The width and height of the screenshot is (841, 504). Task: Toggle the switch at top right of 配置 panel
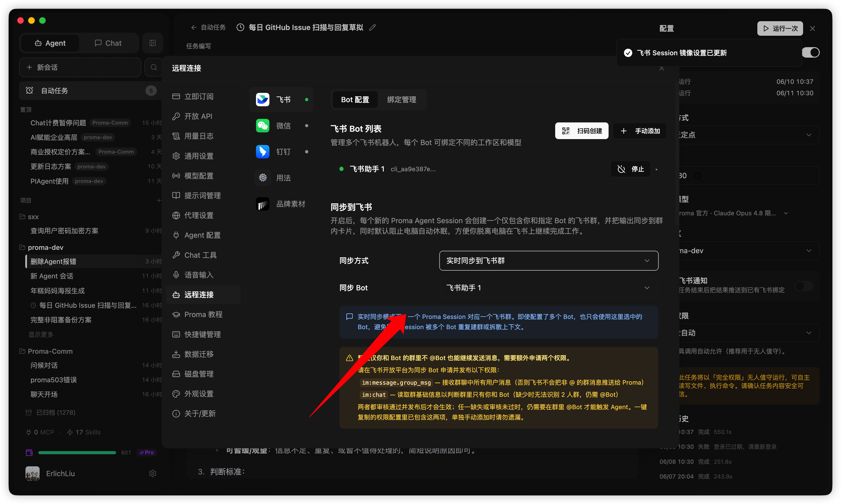pyautogui.click(x=810, y=53)
